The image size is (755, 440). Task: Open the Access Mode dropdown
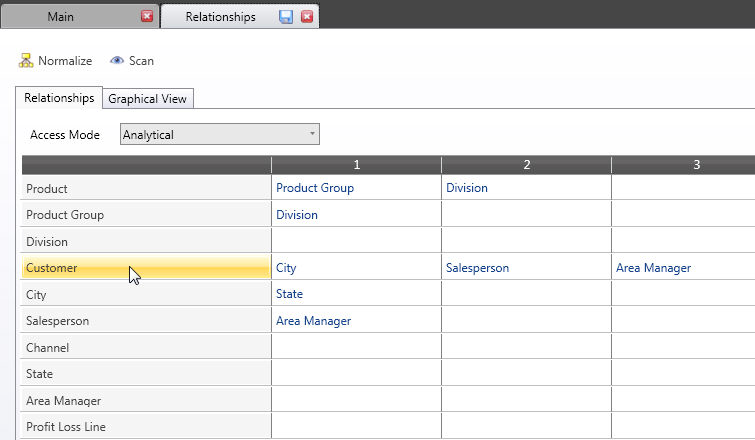point(220,134)
